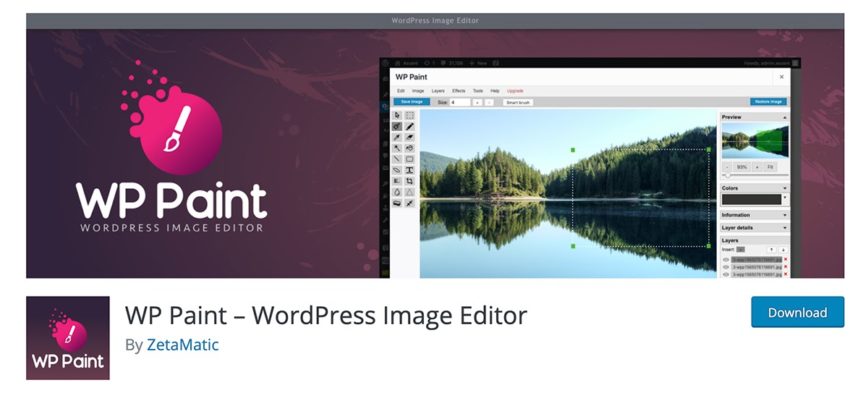Zoom out with the Preview minus button

[x=727, y=166]
